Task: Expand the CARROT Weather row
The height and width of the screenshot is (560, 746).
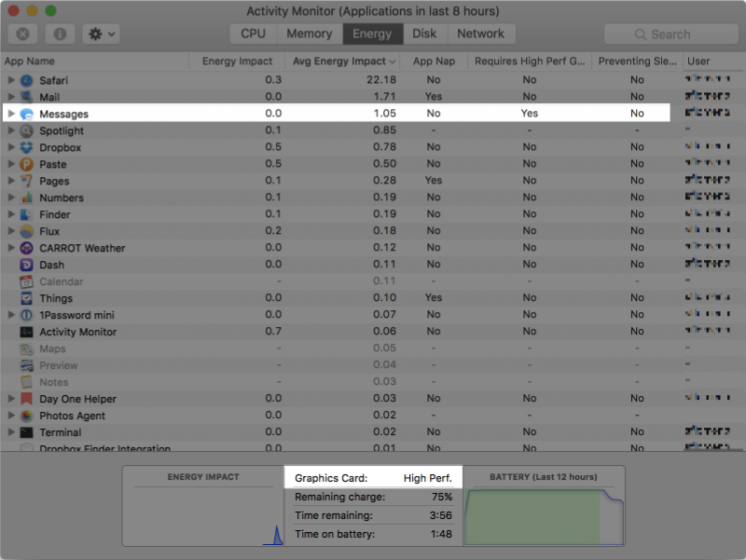Action: pos(11,248)
